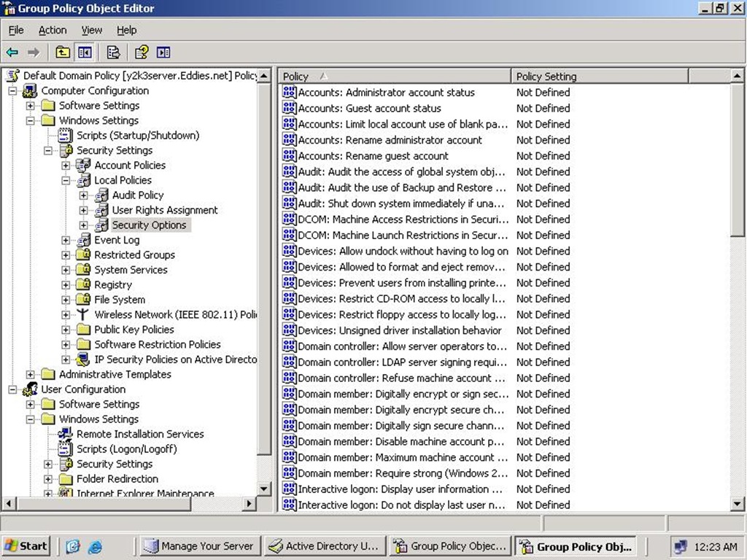Sort by the Policy Setting column header
This screenshot has height=560, width=747.
[x=600, y=76]
